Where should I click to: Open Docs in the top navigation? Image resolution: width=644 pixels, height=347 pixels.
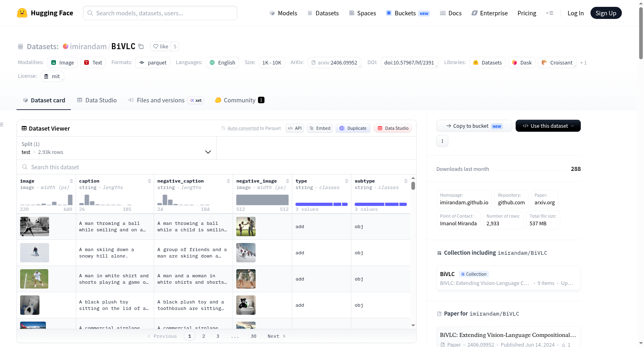coord(451,13)
